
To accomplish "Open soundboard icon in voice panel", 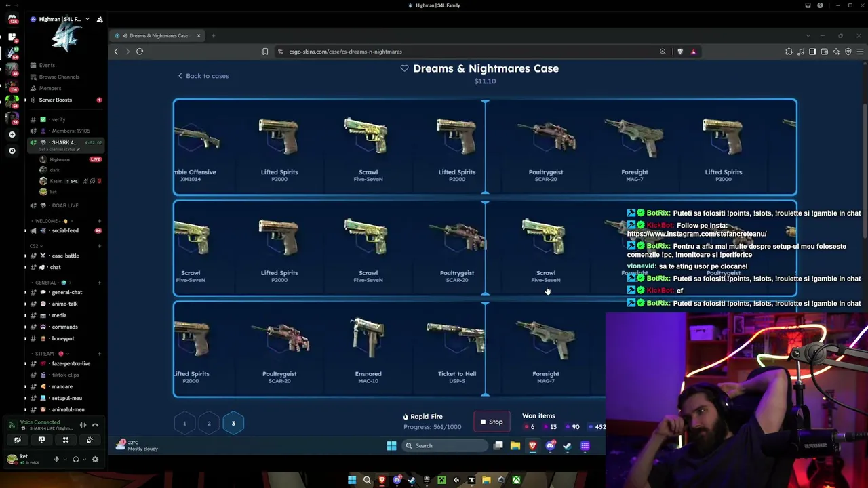I will pos(90,441).
